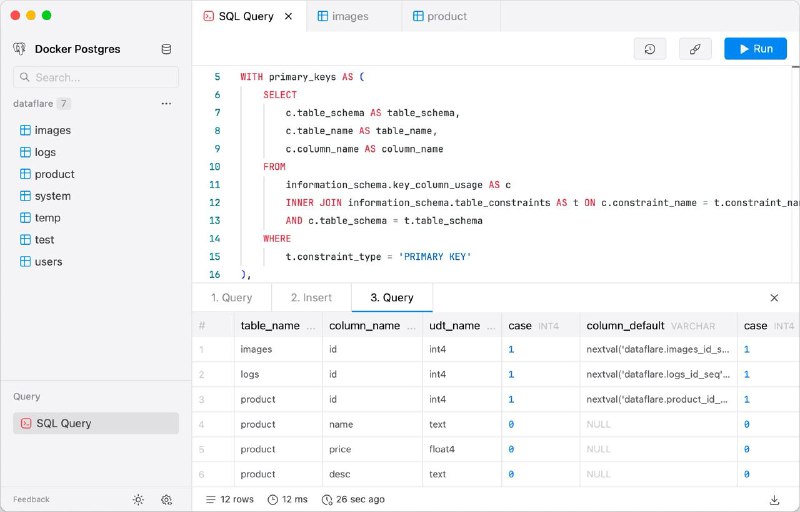800x512 pixels.
Task: Click the PostgreSQL elephant connection icon
Action: click(x=20, y=49)
